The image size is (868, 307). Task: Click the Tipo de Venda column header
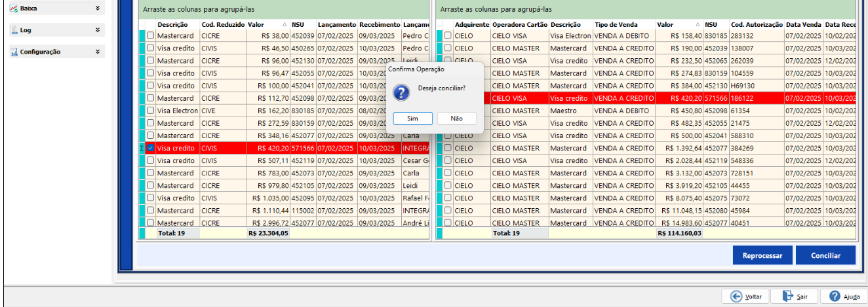pos(623,24)
